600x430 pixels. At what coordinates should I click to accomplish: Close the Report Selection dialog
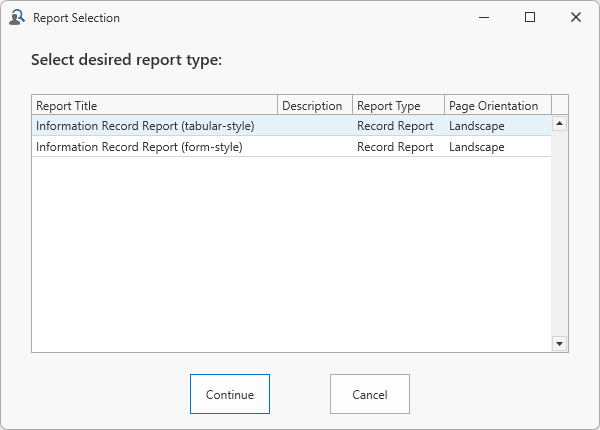(x=576, y=17)
